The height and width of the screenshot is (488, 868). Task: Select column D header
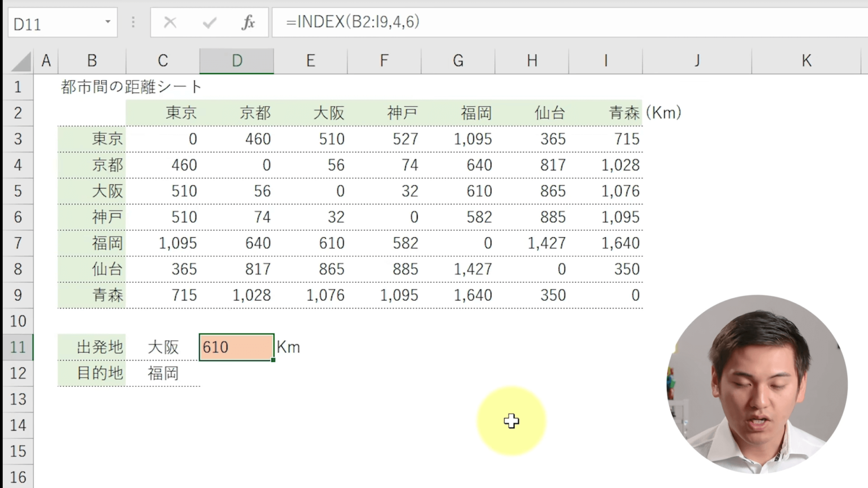pos(237,61)
